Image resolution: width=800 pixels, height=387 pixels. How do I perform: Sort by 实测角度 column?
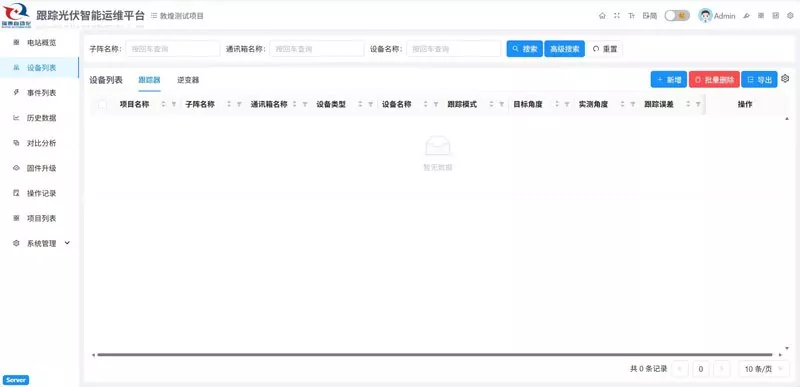point(622,104)
